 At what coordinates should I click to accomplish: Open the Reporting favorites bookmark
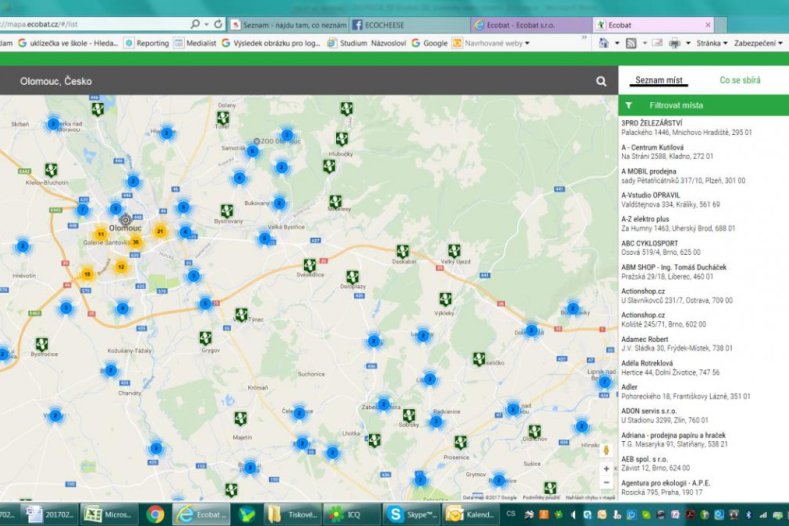tap(147, 43)
